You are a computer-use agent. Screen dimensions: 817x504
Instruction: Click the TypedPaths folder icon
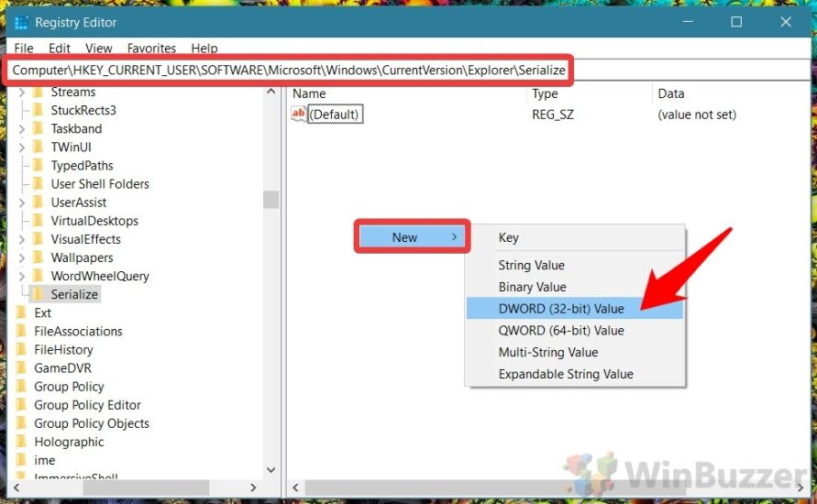(38, 166)
